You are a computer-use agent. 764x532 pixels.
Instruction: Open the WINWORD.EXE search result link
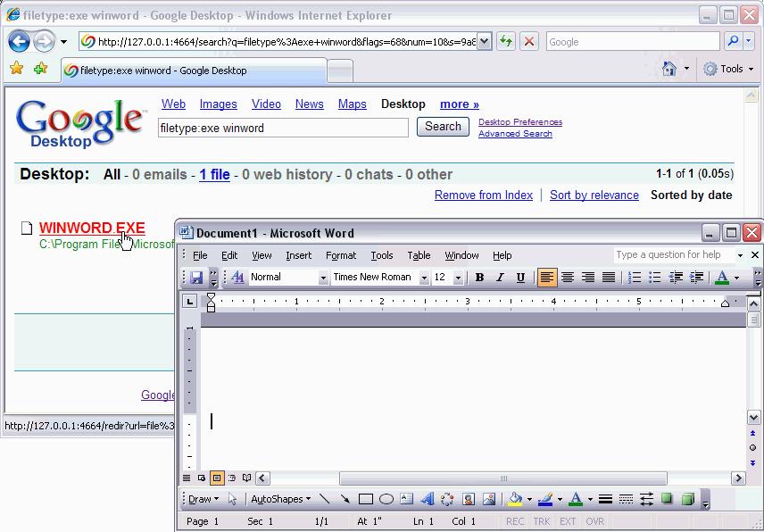pos(92,228)
